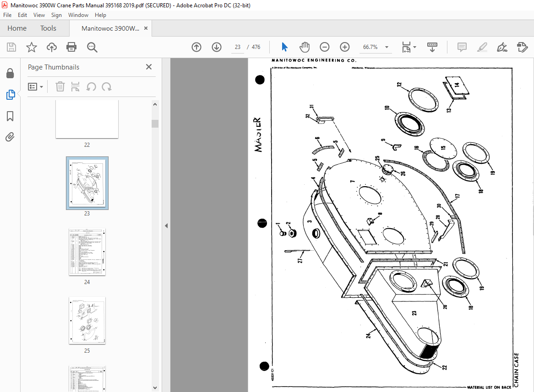Open security lock panel in sidebar
The width and height of the screenshot is (534, 392).
click(x=10, y=73)
